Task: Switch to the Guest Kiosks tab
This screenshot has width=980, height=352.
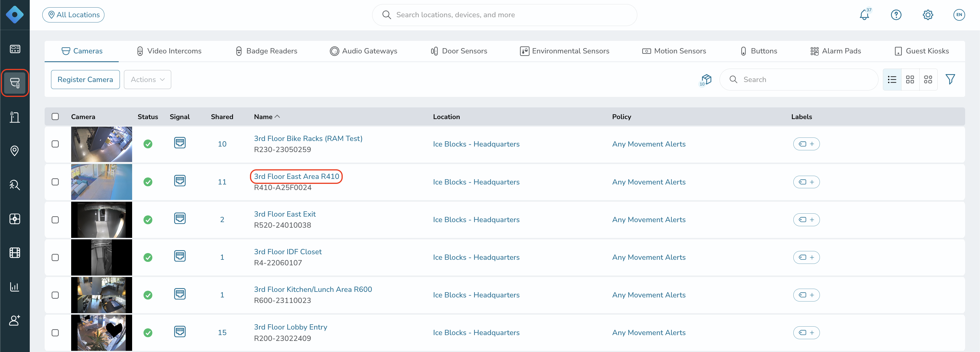Action: click(921, 51)
